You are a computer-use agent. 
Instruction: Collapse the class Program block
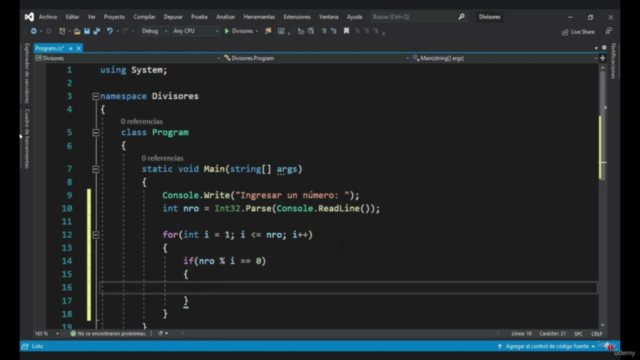pyautogui.click(x=96, y=133)
